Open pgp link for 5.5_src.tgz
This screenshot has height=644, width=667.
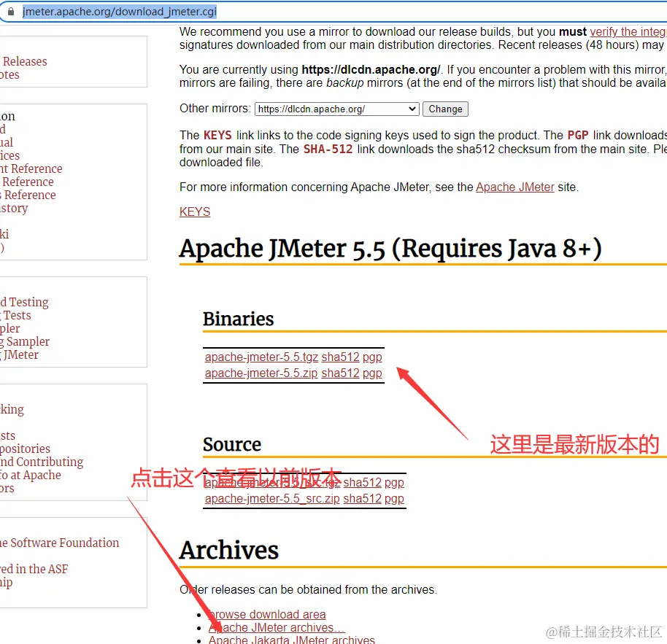[x=394, y=484]
